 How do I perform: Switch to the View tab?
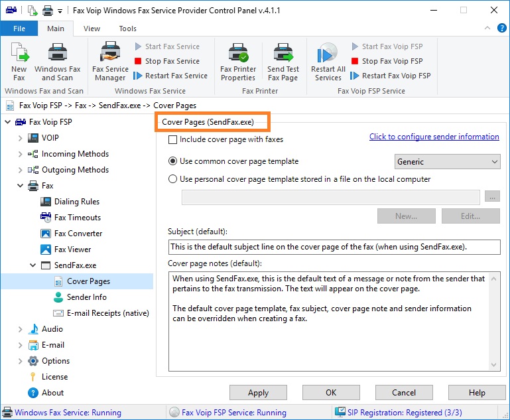point(92,29)
